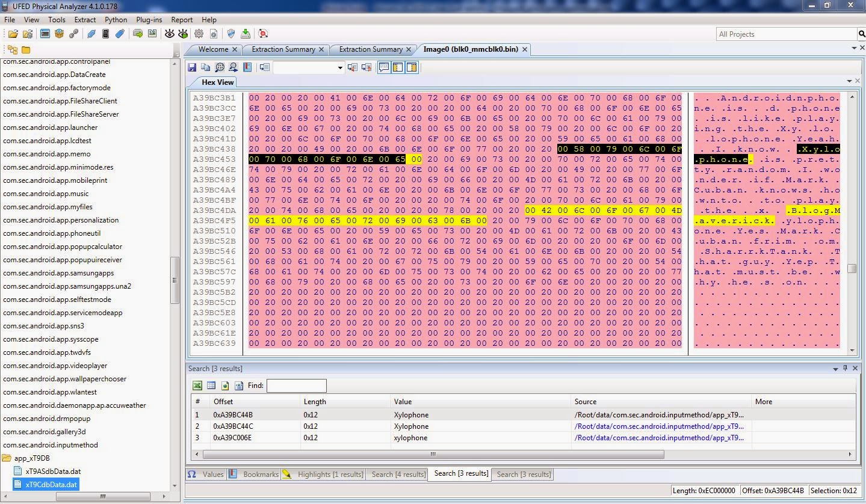Select the watch list eye icon in the toolbar
866x504 pixels.
tap(169, 33)
